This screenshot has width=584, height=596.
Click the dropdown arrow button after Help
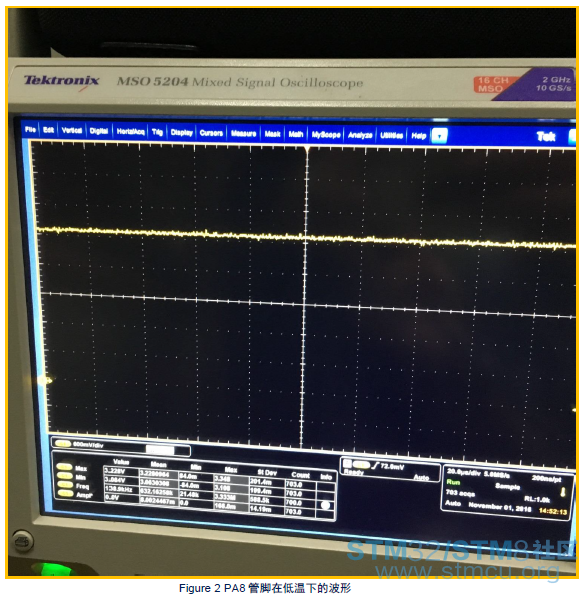(440, 136)
